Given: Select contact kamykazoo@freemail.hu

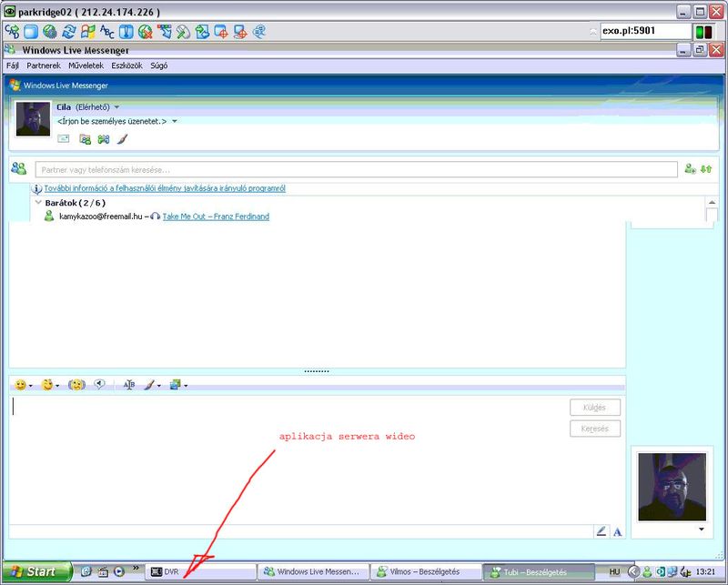Looking at the screenshot, I should tap(101, 217).
